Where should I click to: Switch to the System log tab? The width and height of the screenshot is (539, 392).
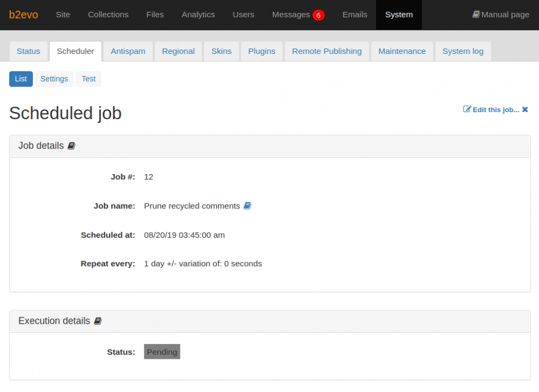[463, 51]
